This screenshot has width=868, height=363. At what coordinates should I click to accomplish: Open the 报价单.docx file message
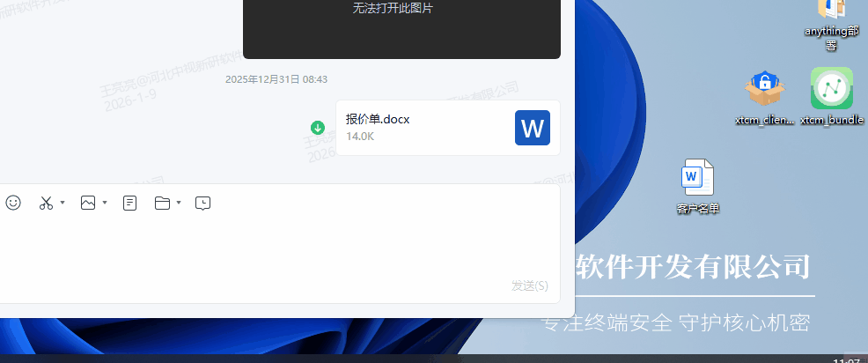(448, 128)
